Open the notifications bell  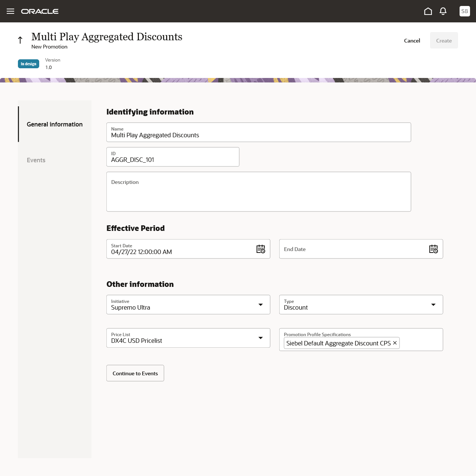[x=443, y=11]
